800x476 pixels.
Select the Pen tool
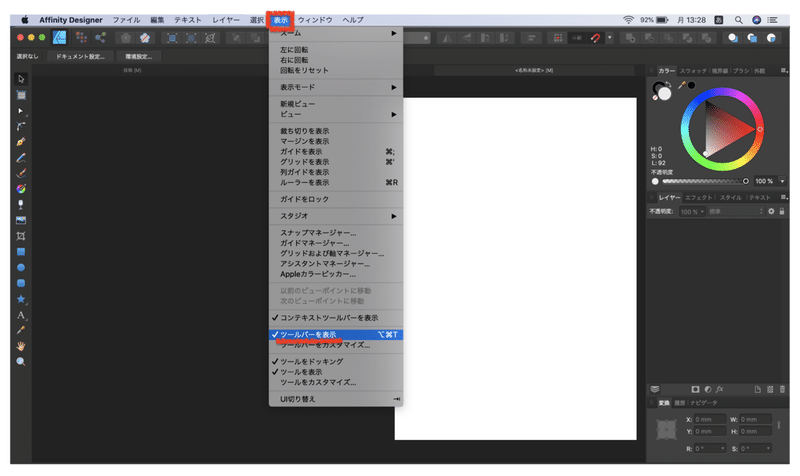pos(21,142)
